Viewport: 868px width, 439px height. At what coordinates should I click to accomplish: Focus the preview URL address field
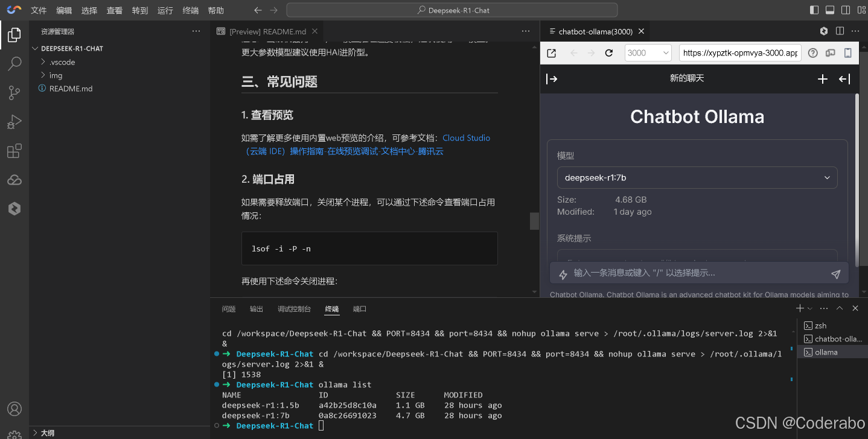point(739,53)
